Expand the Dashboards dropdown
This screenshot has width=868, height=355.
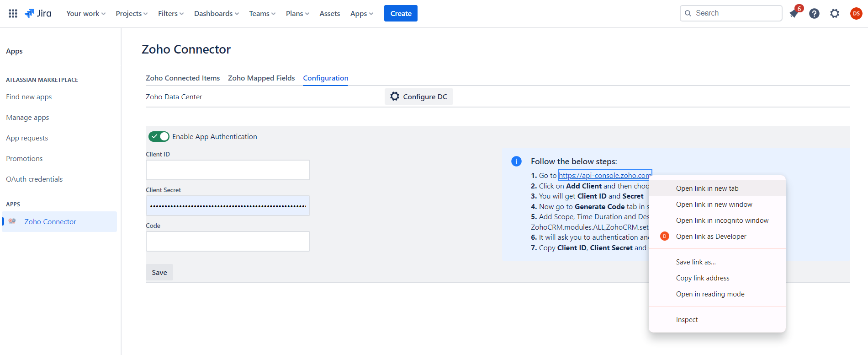[217, 14]
